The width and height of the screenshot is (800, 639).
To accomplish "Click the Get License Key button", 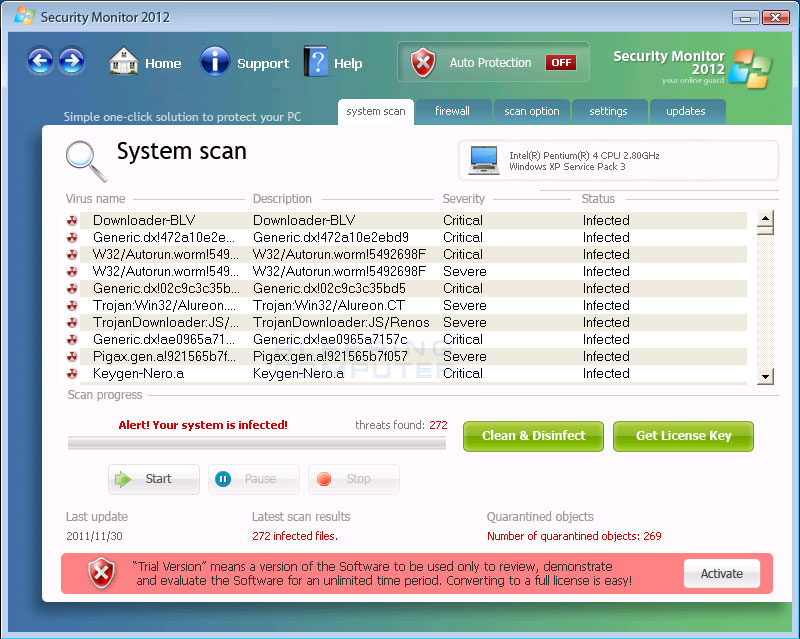I will click(683, 436).
